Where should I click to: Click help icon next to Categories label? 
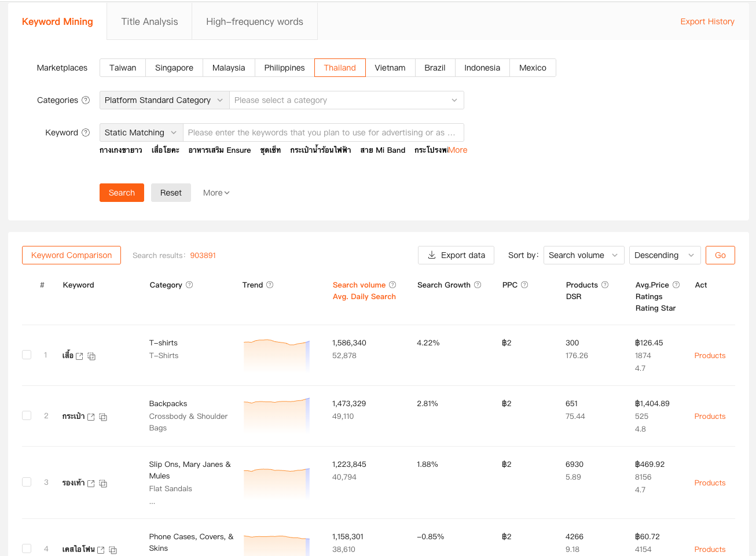coord(86,100)
